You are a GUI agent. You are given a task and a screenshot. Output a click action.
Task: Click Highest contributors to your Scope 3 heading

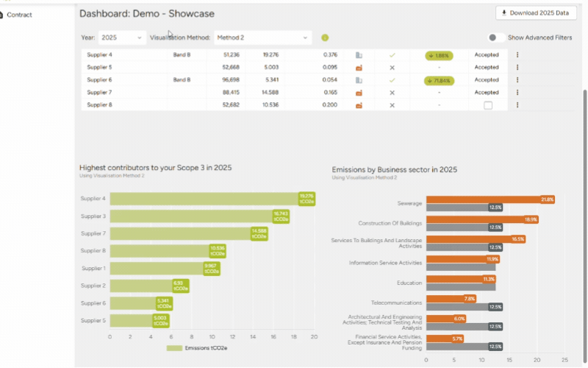click(x=155, y=168)
